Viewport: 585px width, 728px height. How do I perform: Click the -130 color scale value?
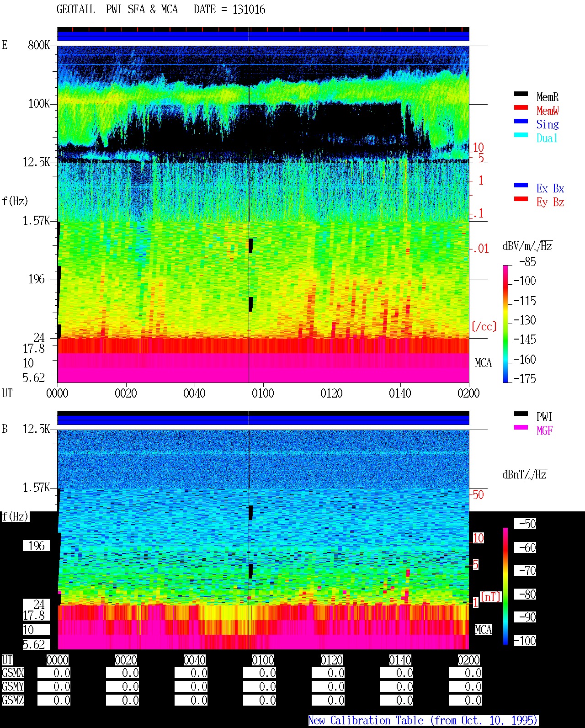coord(525,320)
